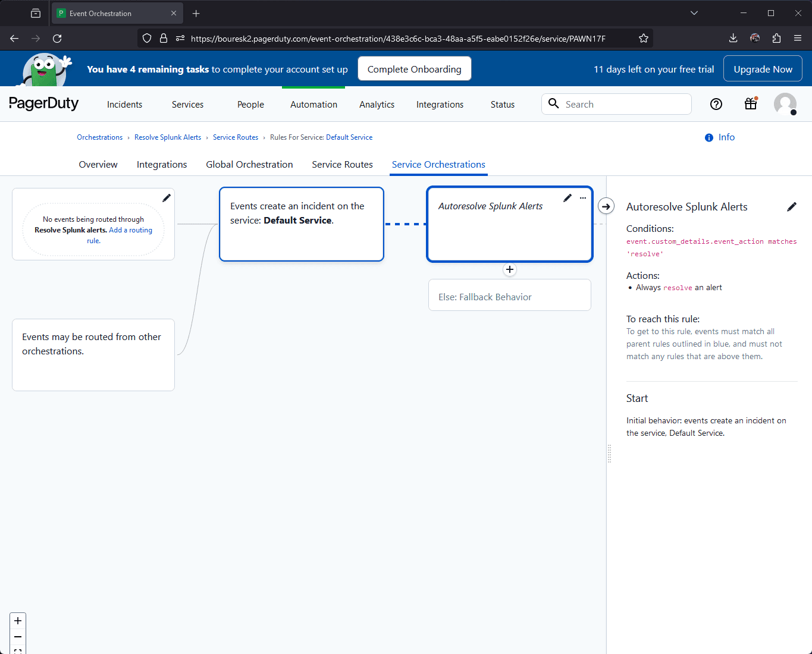The height and width of the screenshot is (654, 812).
Task: Click the Conditions: label
Action: tap(650, 228)
